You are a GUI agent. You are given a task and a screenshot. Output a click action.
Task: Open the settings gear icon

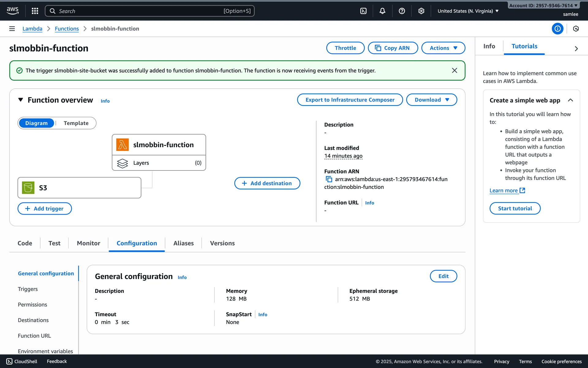point(421,11)
